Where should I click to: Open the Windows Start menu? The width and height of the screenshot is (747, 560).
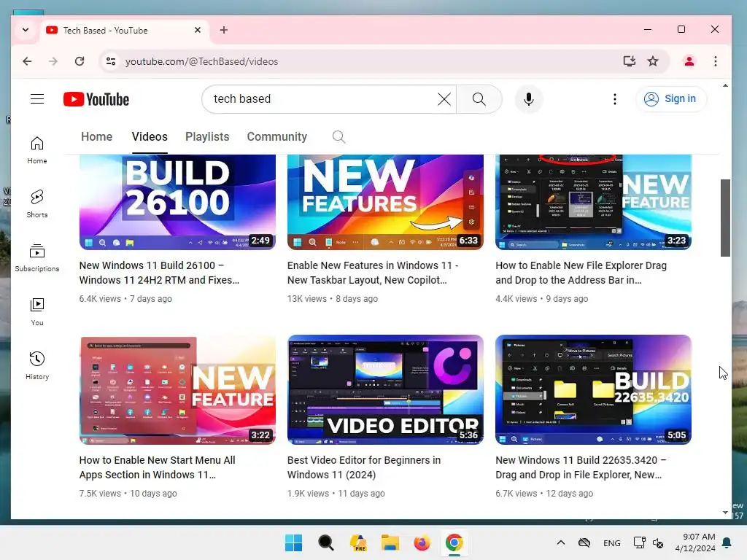click(293, 542)
